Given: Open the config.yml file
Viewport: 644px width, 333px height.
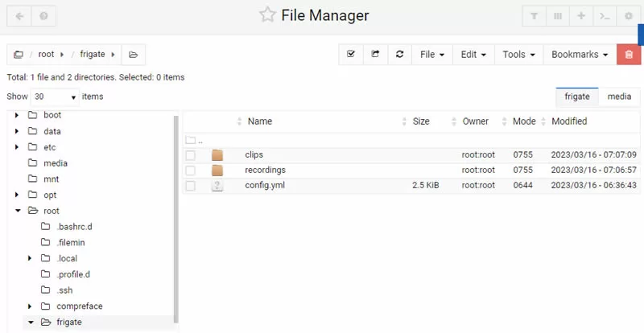Looking at the screenshot, I should coord(265,185).
